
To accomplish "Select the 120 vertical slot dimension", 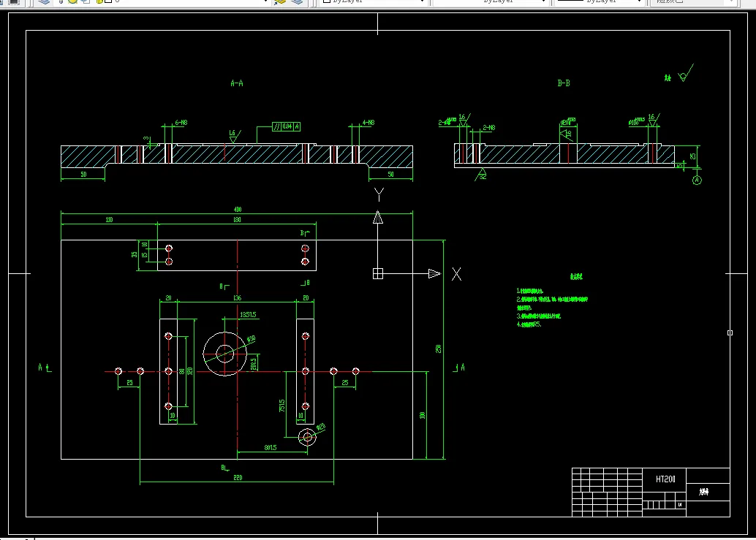I will coord(190,371).
